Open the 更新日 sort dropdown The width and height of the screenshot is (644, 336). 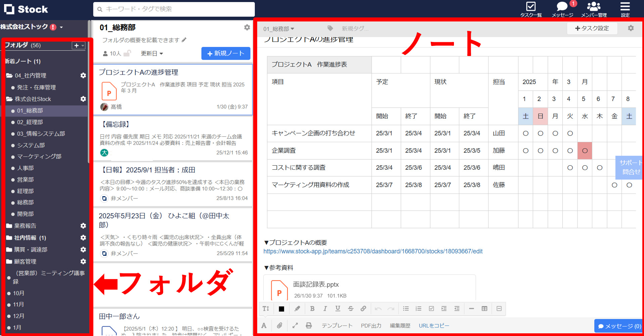tap(152, 53)
